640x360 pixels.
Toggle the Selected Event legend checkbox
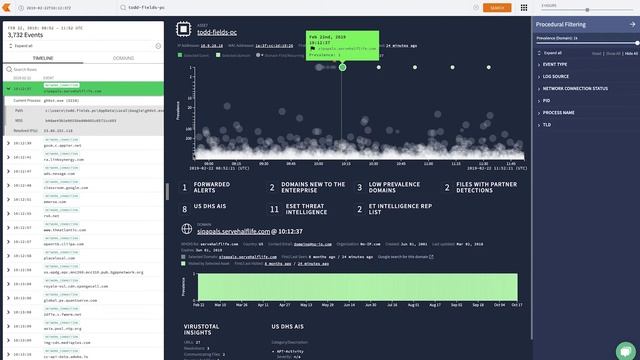[180, 55]
